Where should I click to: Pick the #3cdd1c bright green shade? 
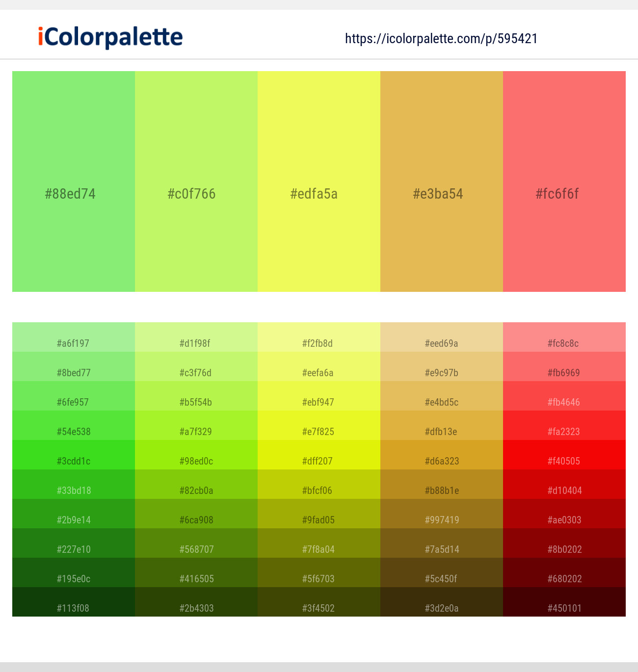[74, 455]
